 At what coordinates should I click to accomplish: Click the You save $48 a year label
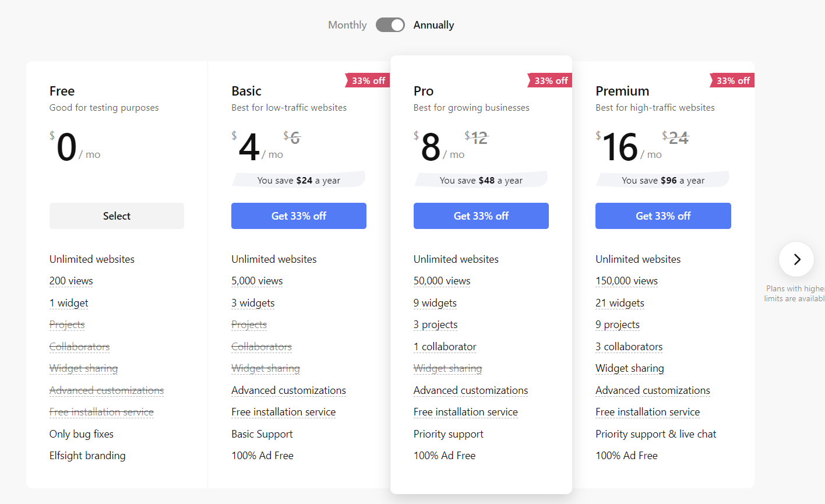[x=481, y=181]
